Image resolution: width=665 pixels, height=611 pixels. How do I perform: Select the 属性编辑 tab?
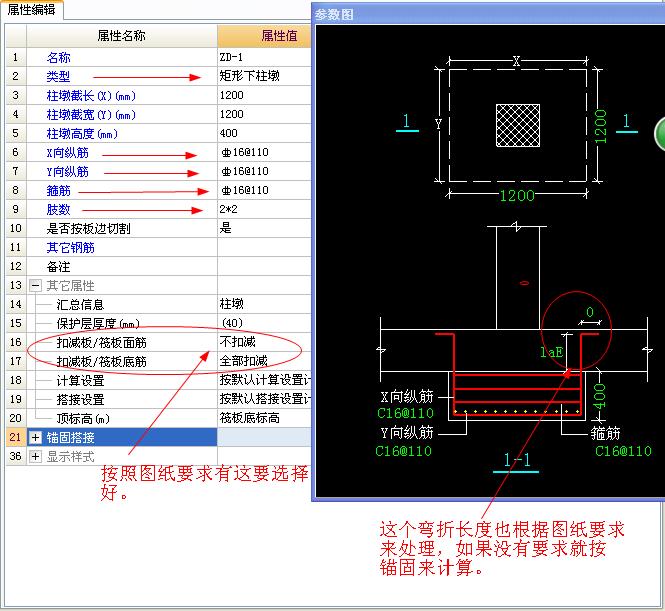(x=31, y=9)
